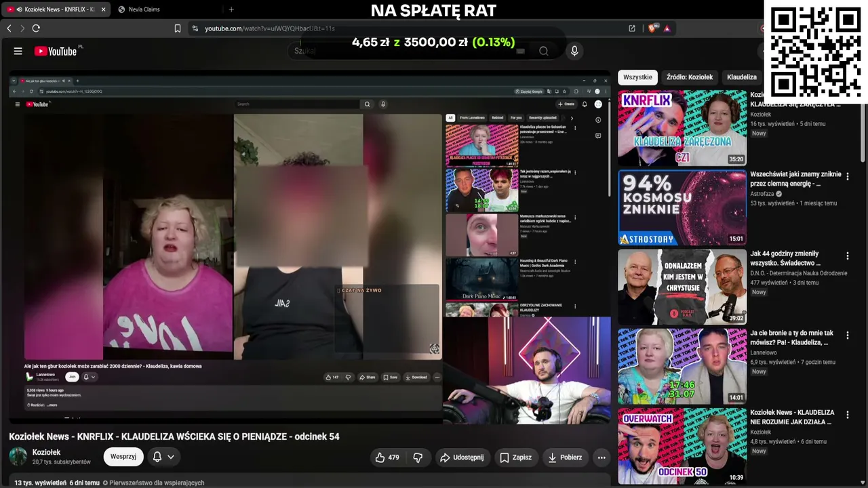Click the 'KLAUDELIZA WŚCIEKA SIĘ O PIENIĄDZE' video title
This screenshot has height=488, width=868.
click(x=174, y=436)
